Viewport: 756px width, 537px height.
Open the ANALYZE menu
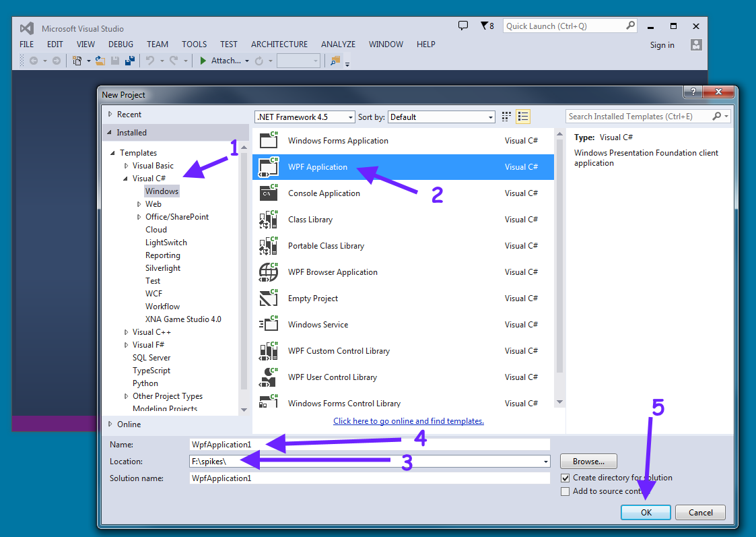tap(338, 44)
